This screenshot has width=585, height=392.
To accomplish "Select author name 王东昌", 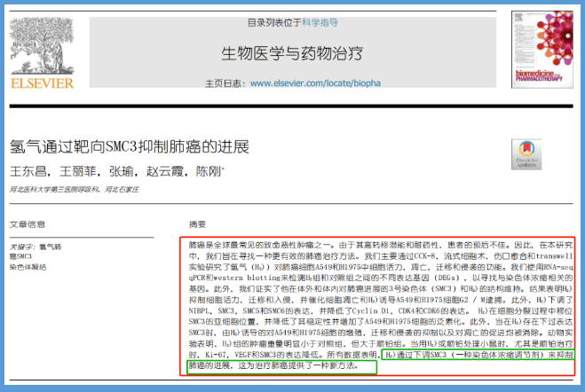I will (x=25, y=171).
